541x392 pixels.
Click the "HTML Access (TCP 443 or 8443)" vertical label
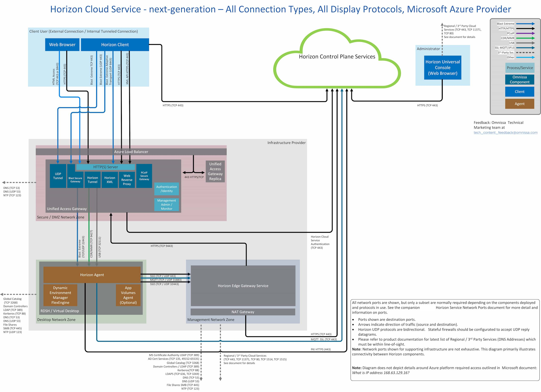point(55,74)
